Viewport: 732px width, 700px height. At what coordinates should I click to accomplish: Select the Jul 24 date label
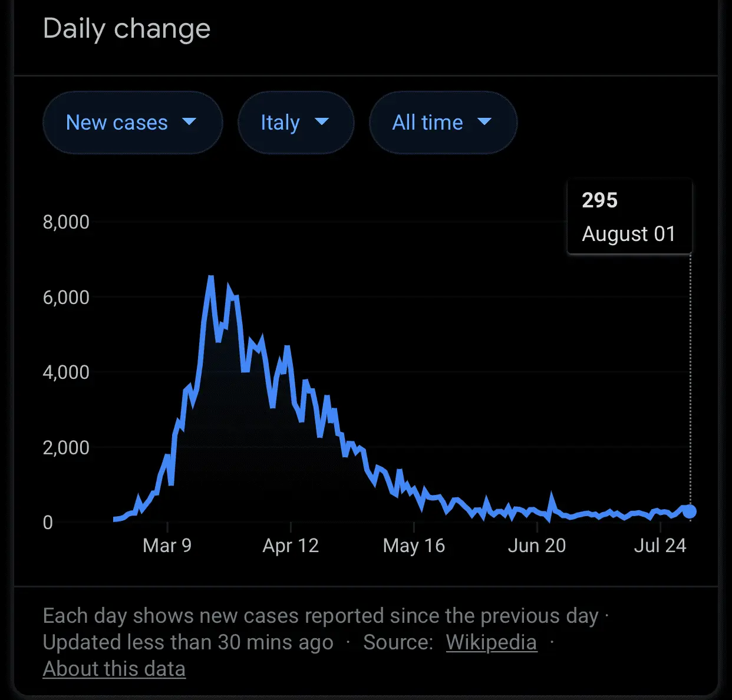pos(660,546)
